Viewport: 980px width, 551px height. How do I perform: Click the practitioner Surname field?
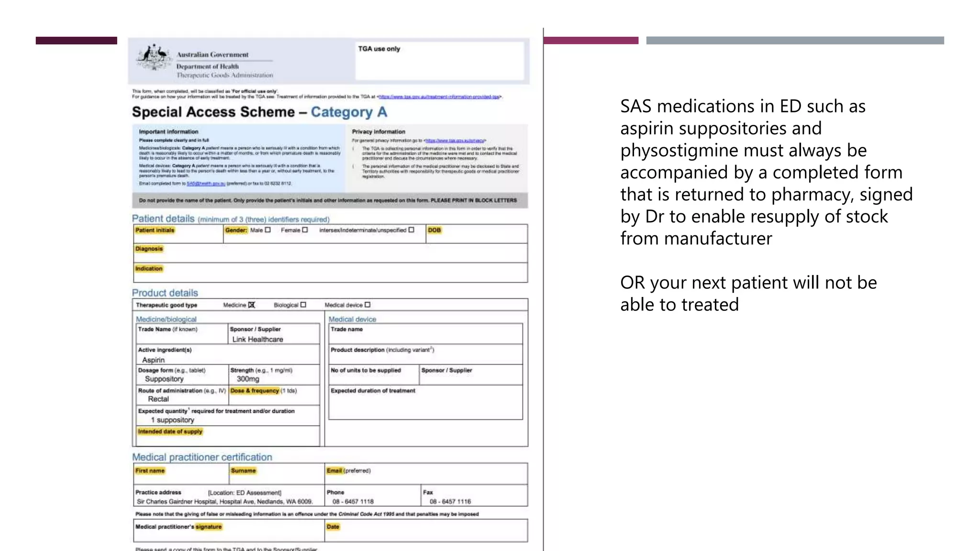point(277,474)
